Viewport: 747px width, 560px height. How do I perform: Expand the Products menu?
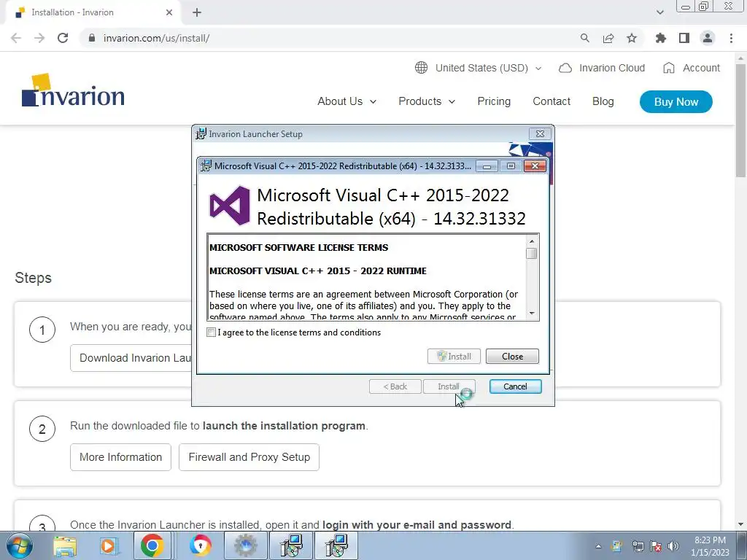(x=427, y=101)
